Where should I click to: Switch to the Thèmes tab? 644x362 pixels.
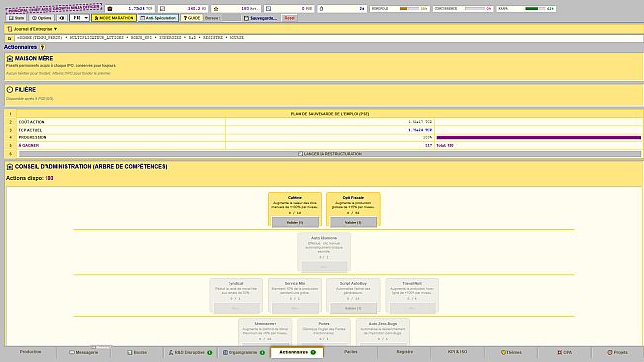pyautogui.click(x=510, y=352)
